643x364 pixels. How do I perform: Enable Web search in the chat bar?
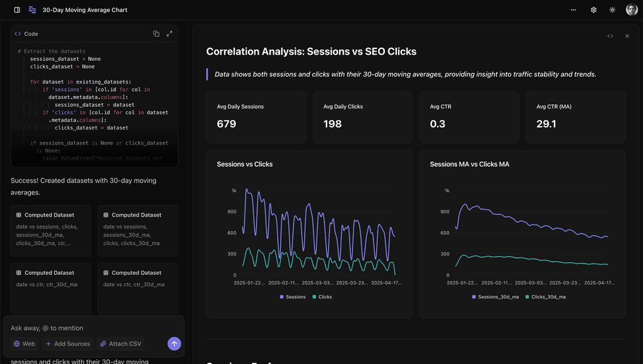click(x=24, y=344)
